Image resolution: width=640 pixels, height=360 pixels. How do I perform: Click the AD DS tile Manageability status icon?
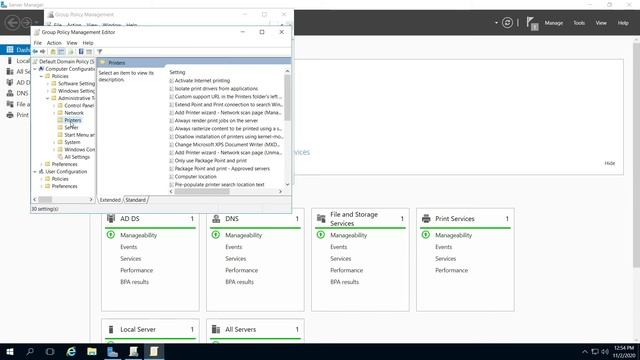click(111, 235)
